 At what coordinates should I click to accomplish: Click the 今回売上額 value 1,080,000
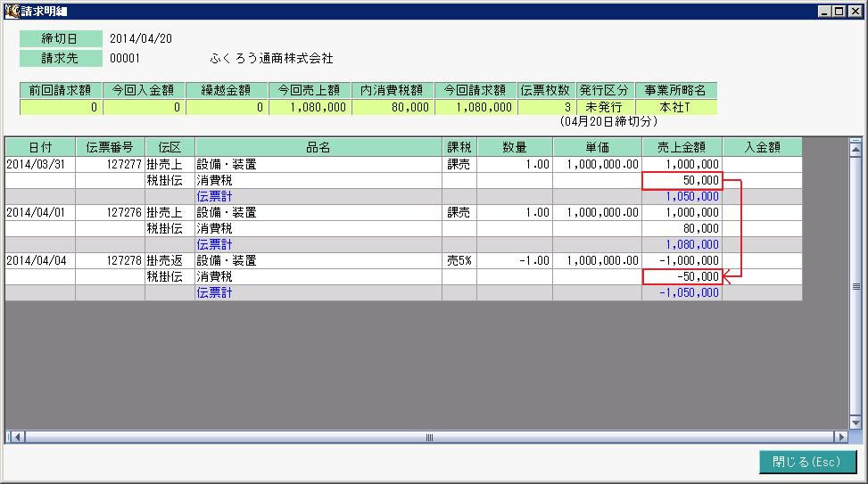click(x=310, y=107)
